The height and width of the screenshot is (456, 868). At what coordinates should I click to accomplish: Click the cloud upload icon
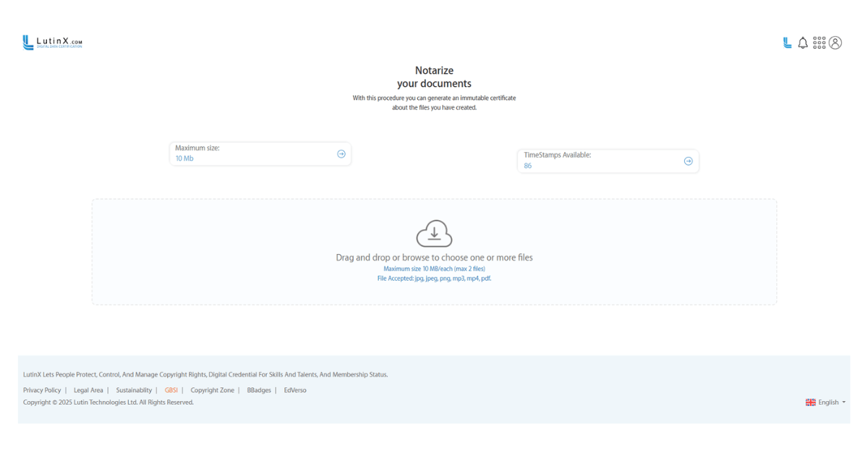[434, 234]
